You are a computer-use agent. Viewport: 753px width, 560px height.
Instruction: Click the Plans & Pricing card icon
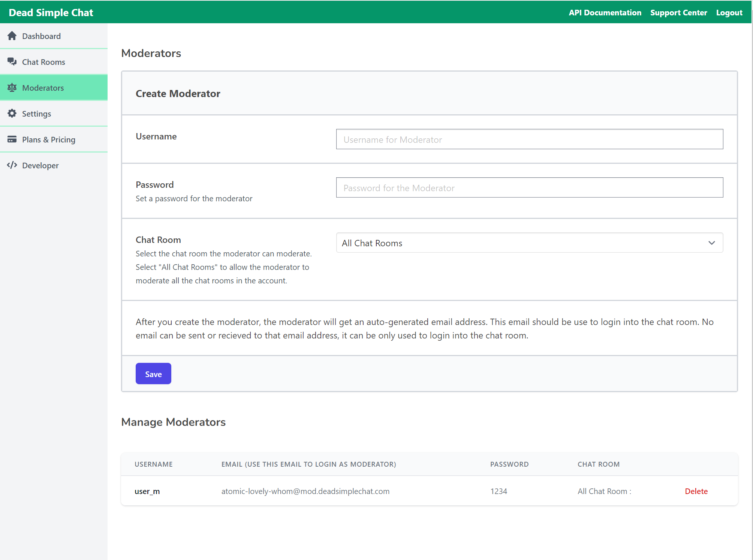point(12,139)
